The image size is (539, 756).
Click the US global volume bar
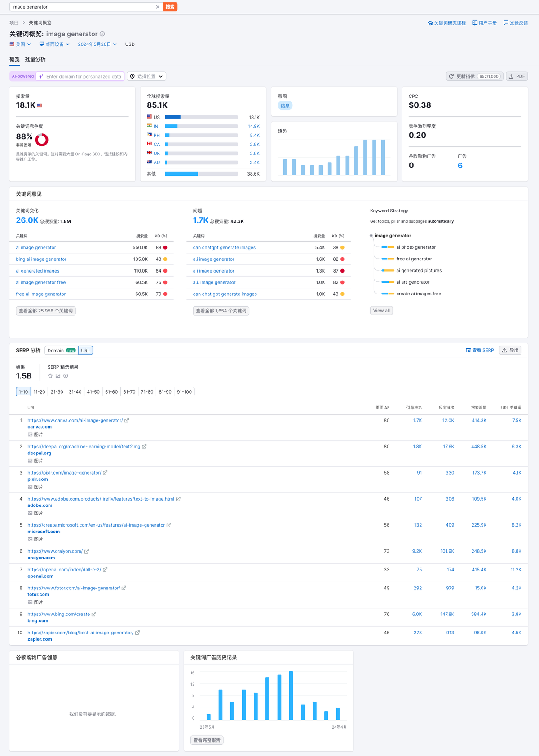click(x=201, y=117)
